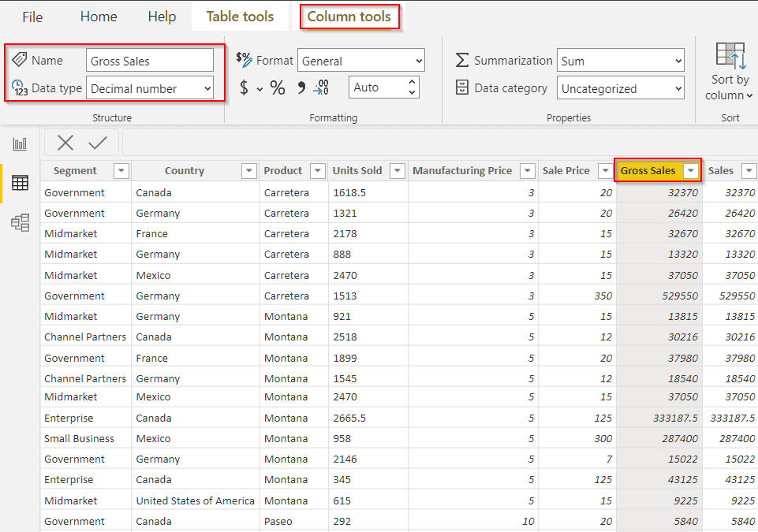758x532 pixels.
Task: Click the Summarization sigma icon
Action: point(462,60)
